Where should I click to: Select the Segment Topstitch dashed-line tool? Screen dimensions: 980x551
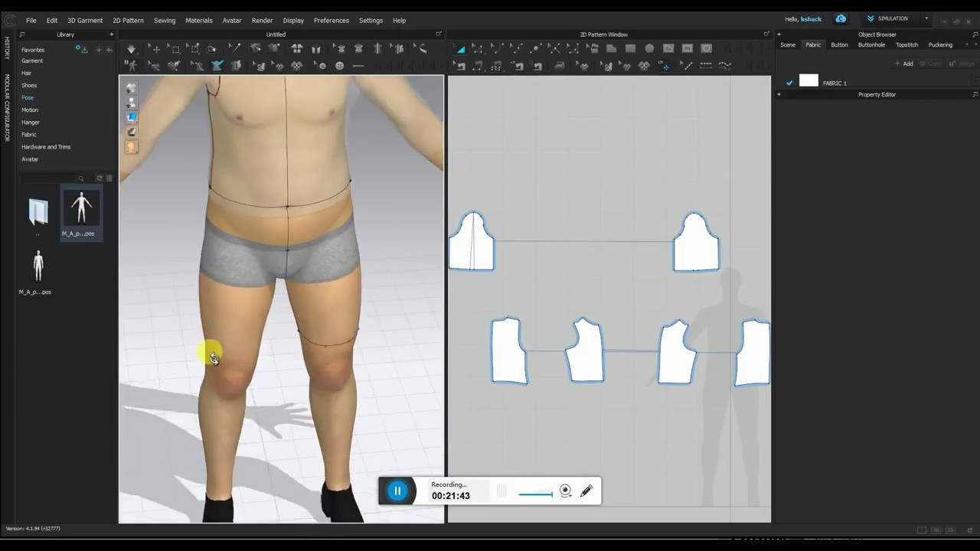706,66
